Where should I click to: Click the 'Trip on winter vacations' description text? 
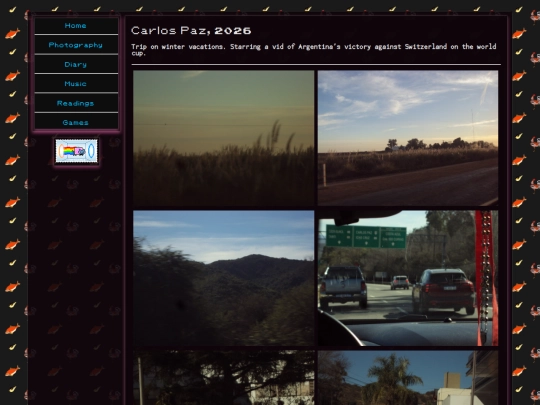(314, 49)
